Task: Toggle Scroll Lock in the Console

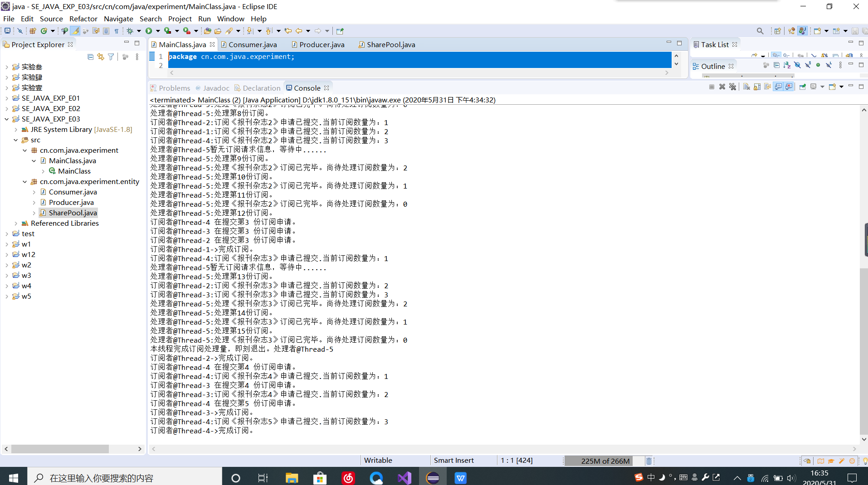Action: pos(757,87)
